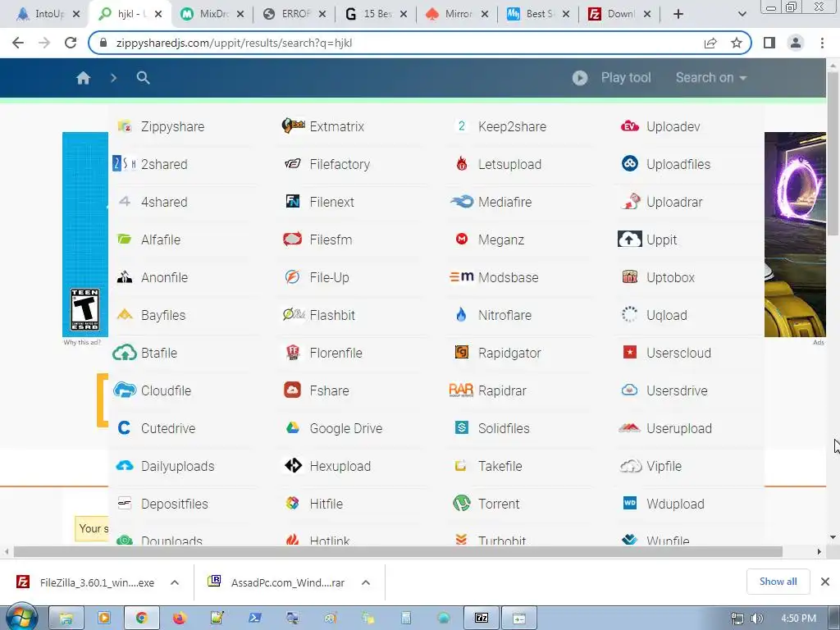Expand FileZilla download item options arrow
The height and width of the screenshot is (630, 840).
(175, 582)
